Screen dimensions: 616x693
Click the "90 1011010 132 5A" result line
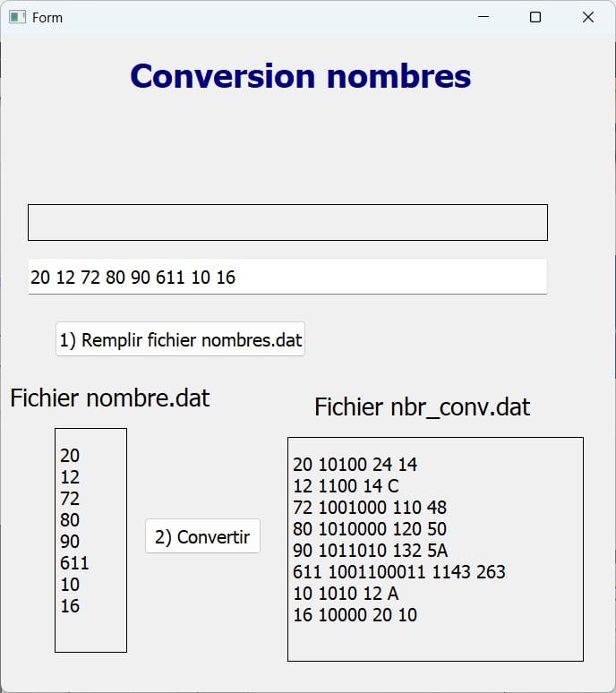tap(370, 551)
